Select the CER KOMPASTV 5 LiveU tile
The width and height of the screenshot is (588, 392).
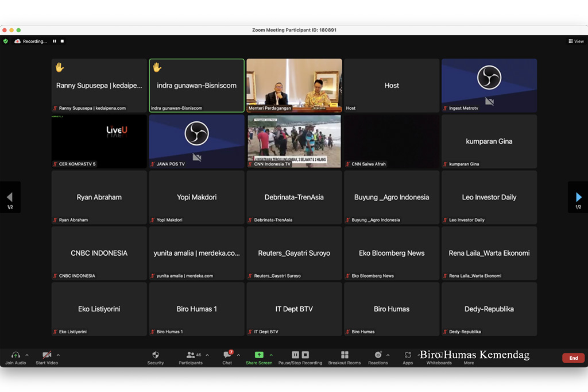point(99,141)
